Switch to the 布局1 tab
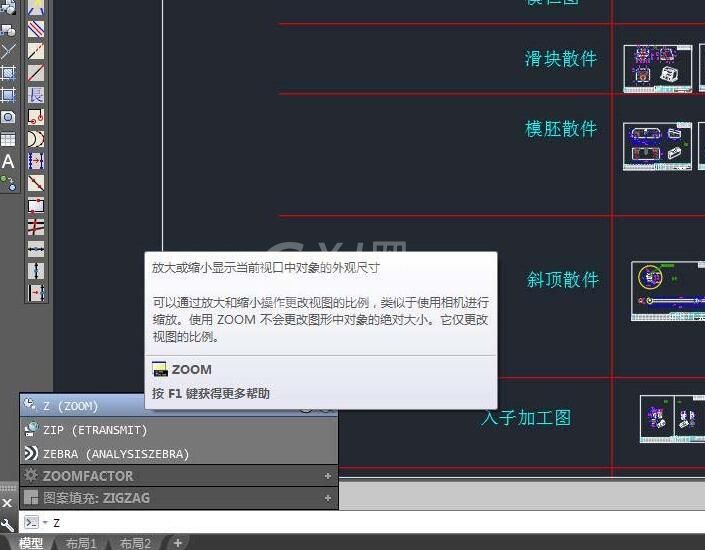This screenshot has height=550, width=705. (81, 543)
